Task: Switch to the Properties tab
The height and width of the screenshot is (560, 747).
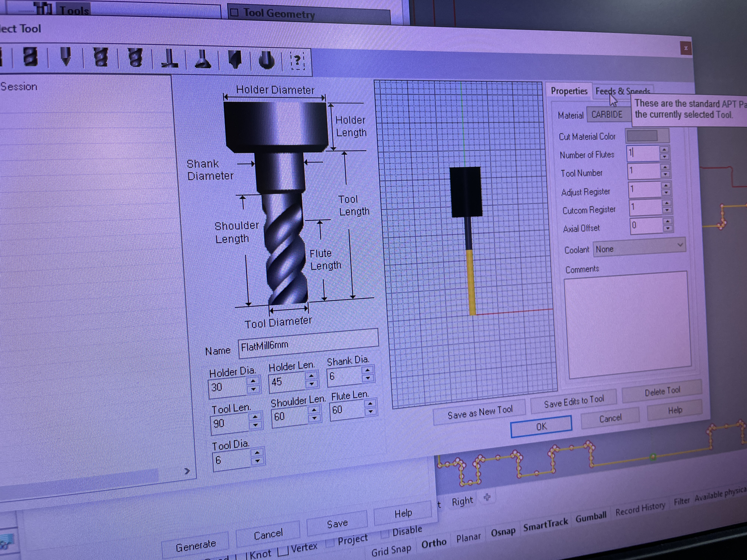Action: coord(569,91)
